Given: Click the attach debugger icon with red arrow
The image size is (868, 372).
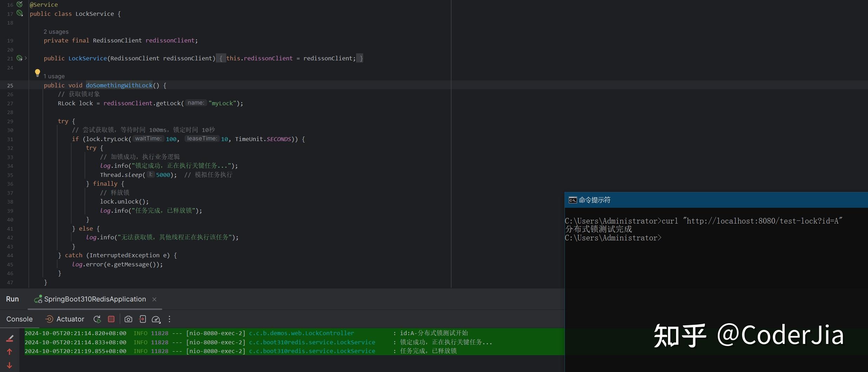Looking at the screenshot, I should pos(142,319).
